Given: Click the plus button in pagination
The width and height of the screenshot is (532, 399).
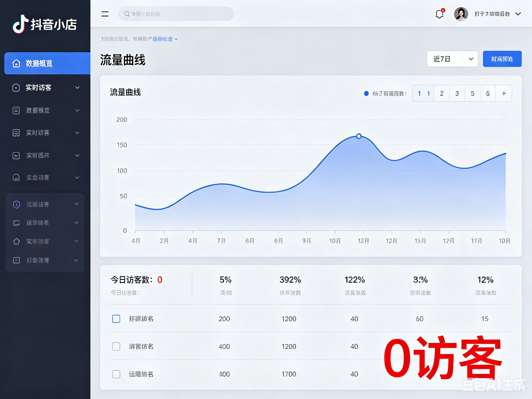Looking at the screenshot, I should pyautogui.click(x=504, y=93).
